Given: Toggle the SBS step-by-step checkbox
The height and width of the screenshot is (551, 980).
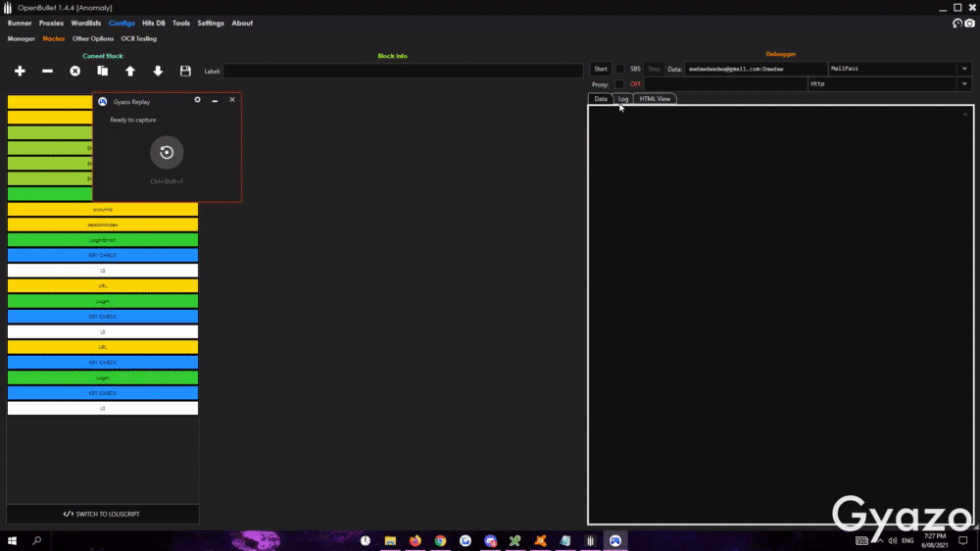Looking at the screenshot, I should [620, 69].
